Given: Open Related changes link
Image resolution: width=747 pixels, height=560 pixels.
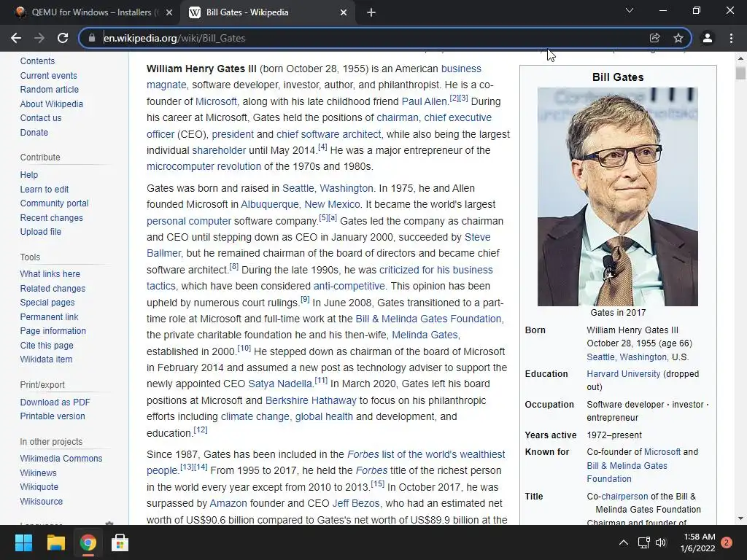Looking at the screenshot, I should point(53,288).
